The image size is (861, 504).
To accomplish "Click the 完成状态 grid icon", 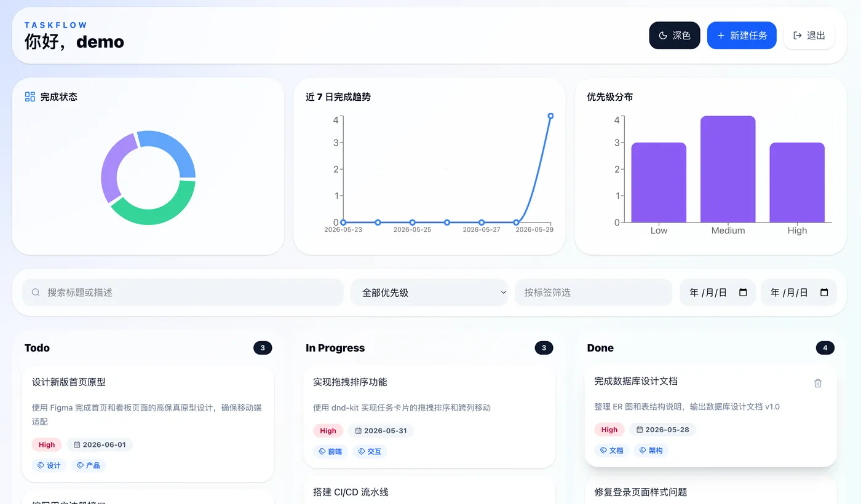I will [x=30, y=96].
